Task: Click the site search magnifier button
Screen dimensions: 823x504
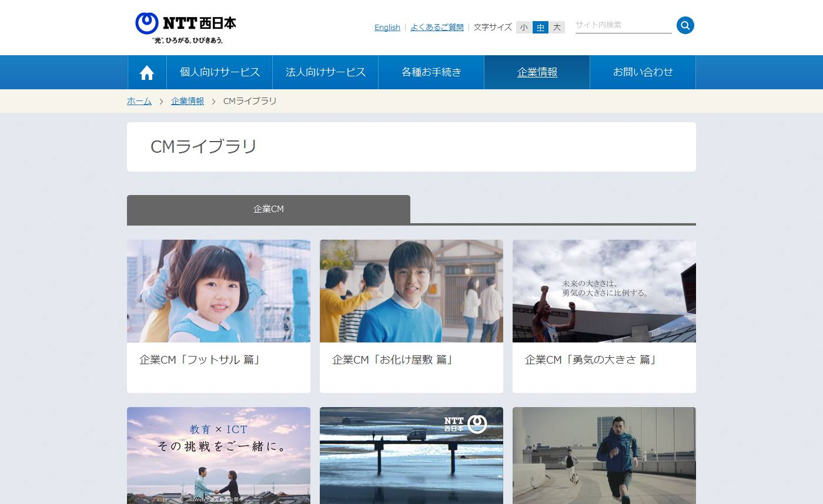Action: [x=685, y=25]
